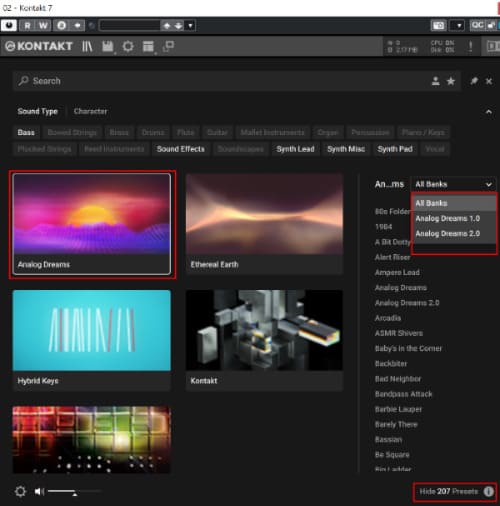Load the next preset with the down arrow
Viewport: 500px width, 506px height.
click(178, 26)
